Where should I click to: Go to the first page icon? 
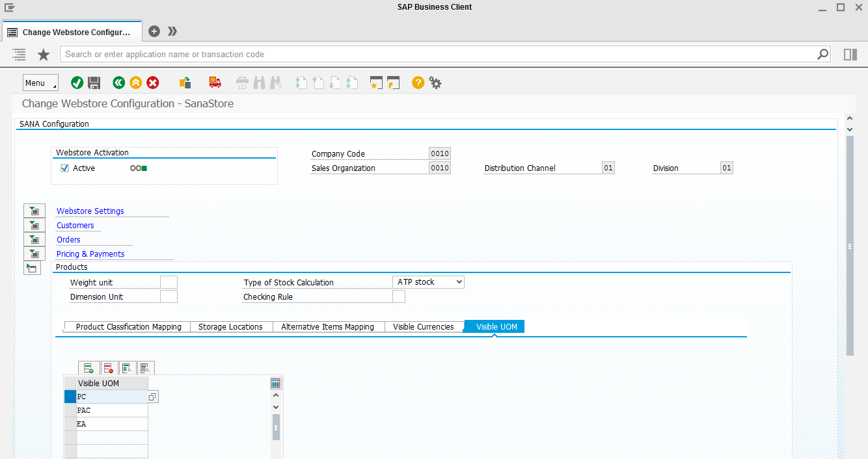point(301,83)
